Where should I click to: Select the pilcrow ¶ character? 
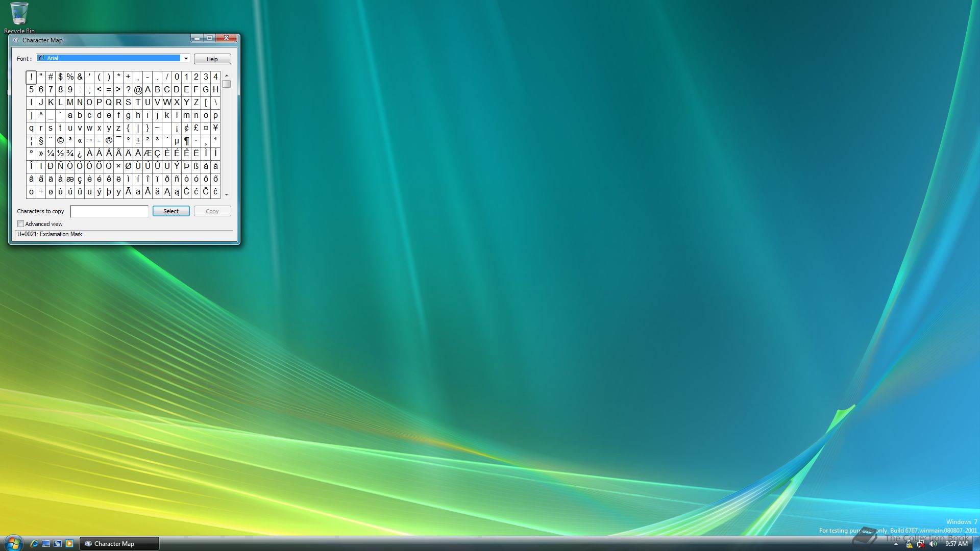186,141
